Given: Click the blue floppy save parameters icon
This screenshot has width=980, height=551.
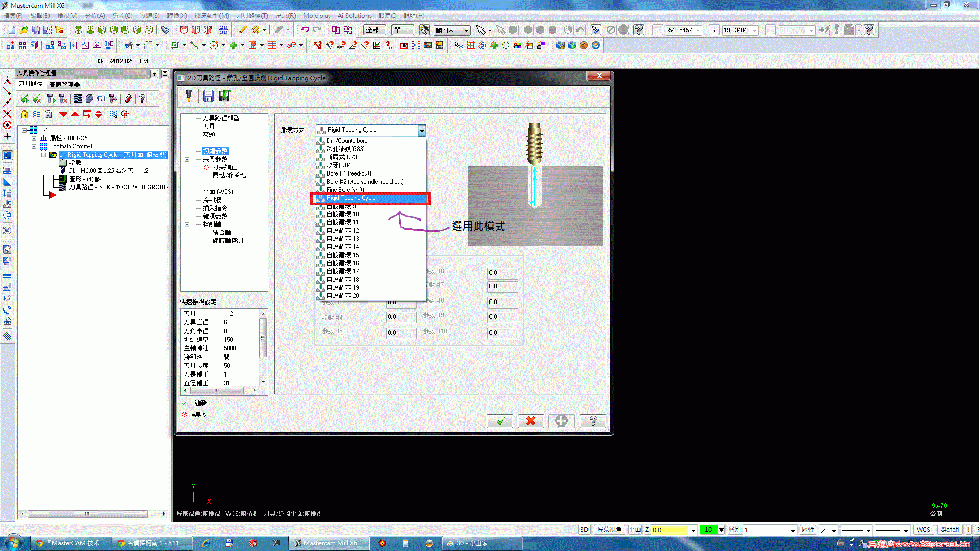Looking at the screenshot, I should [x=208, y=96].
